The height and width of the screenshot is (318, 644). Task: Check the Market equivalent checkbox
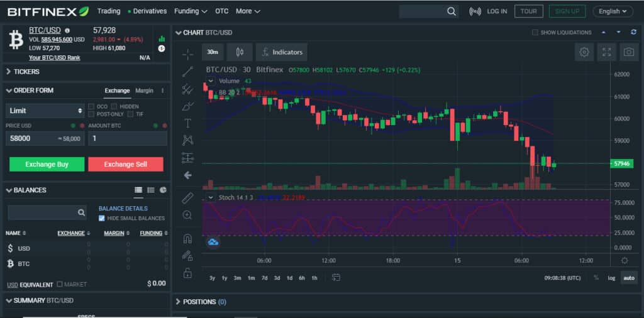60,284
